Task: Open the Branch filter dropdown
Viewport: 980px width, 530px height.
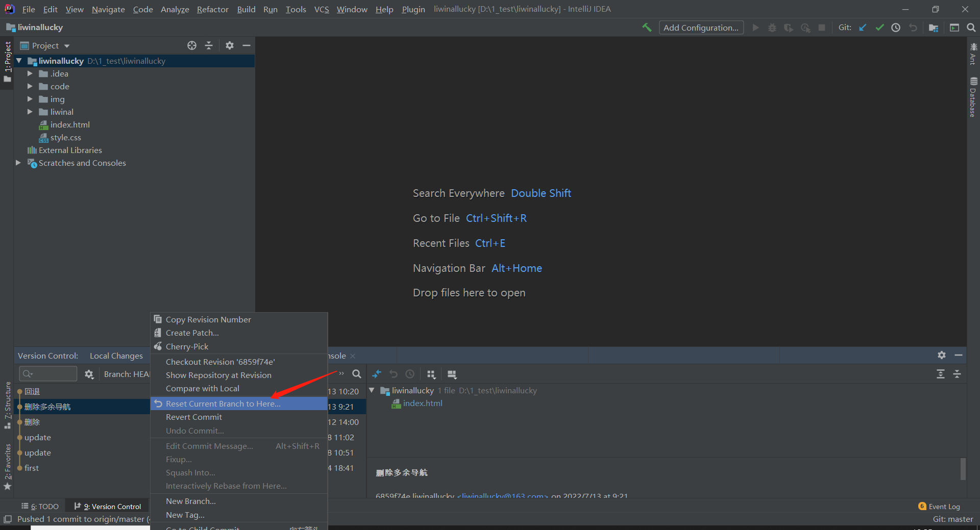Action: (x=127, y=374)
